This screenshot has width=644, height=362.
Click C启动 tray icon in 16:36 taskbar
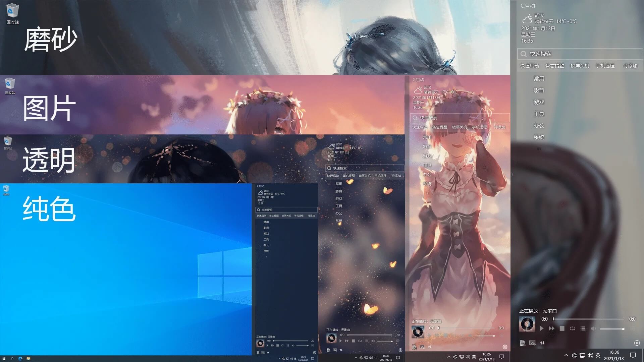click(574, 355)
